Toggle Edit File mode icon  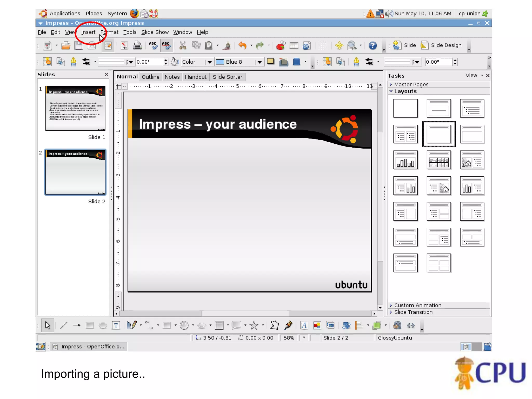108,46
